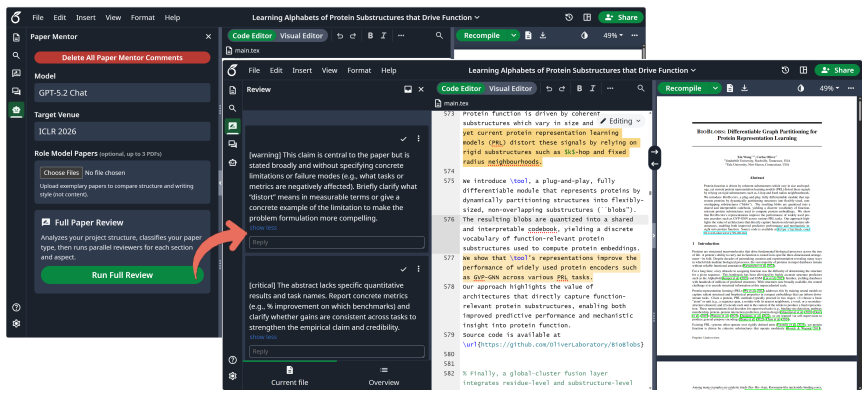Close the Review panel
The image size is (868, 396).
pyautogui.click(x=421, y=89)
